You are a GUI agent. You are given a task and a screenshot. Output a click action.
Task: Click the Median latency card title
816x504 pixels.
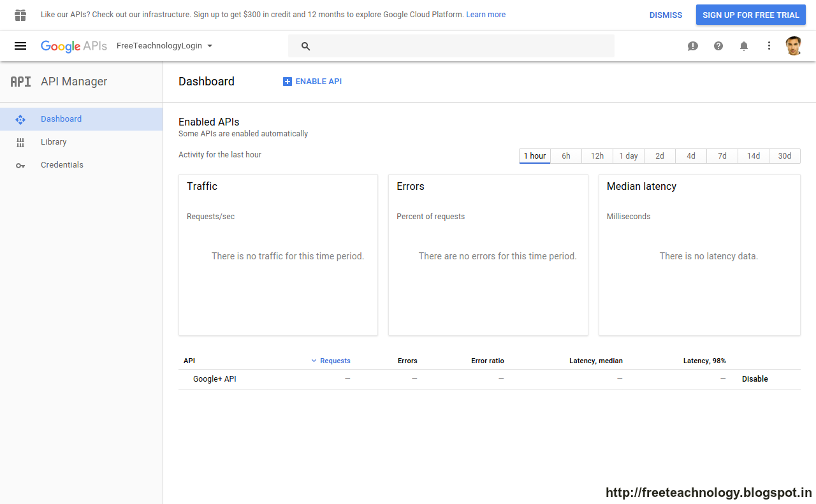(641, 187)
